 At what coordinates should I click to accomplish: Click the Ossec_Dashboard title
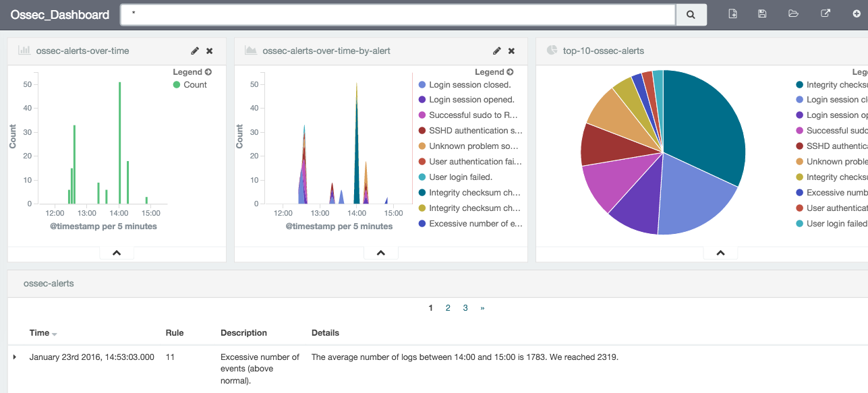[60, 15]
